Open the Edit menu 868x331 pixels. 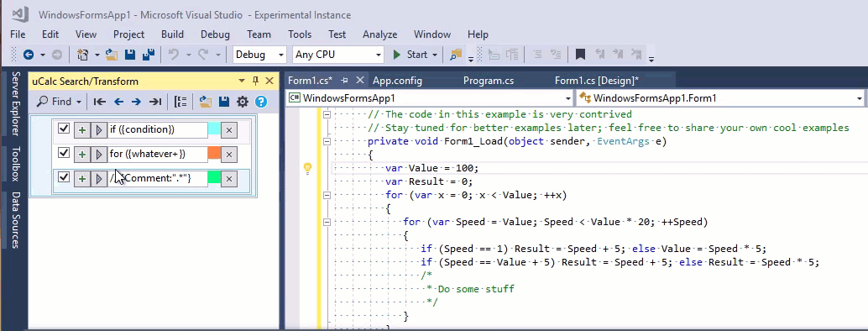pos(50,34)
